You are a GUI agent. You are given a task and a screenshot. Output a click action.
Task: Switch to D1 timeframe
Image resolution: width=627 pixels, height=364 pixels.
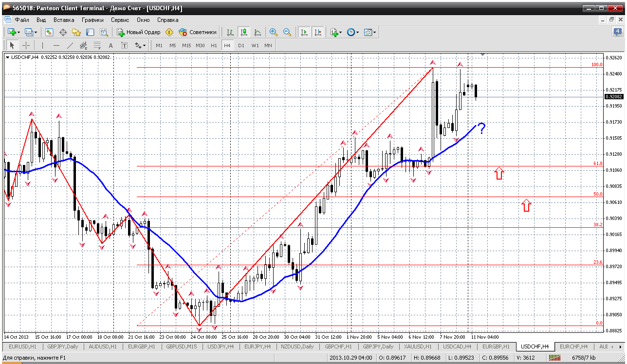point(241,45)
